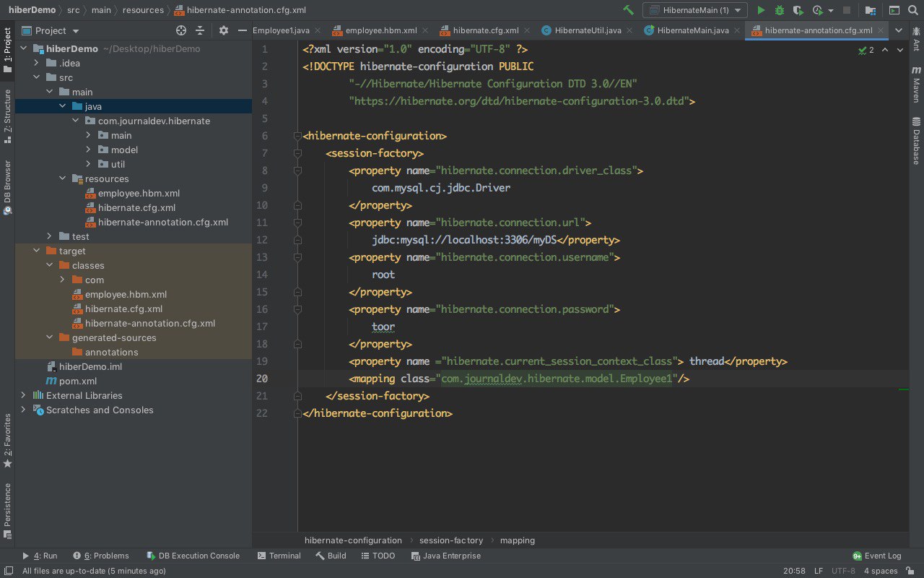Click the Profiler run icon
This screenshot has height=578, width=924.
pos(817,10)
